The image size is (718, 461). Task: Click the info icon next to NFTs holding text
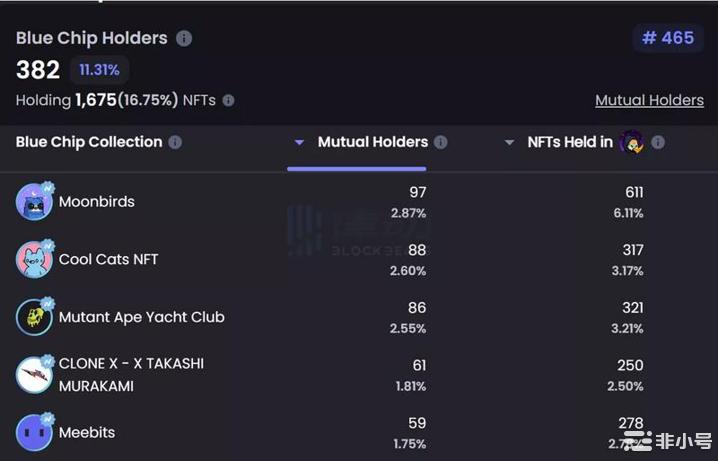click(x=229, y=100)
